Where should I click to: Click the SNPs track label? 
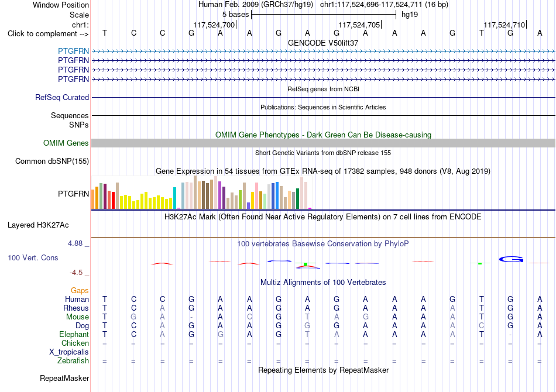click(x=79, y=125)
